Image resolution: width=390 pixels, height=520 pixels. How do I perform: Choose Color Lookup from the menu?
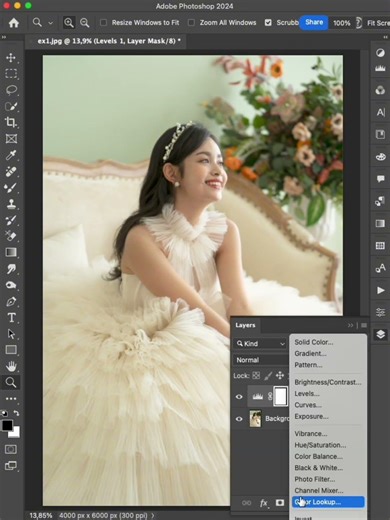(328, 502)
